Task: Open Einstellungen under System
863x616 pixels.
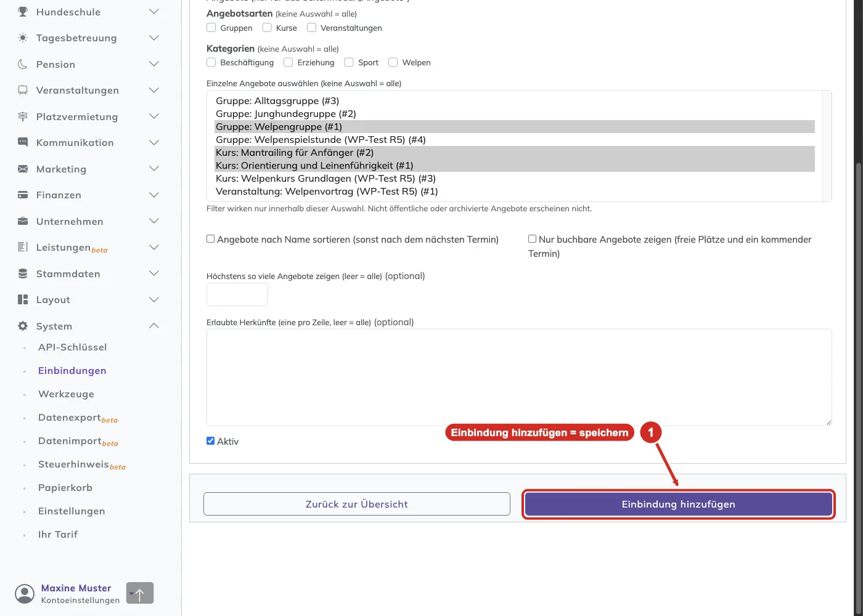Action: coord(72,511)
